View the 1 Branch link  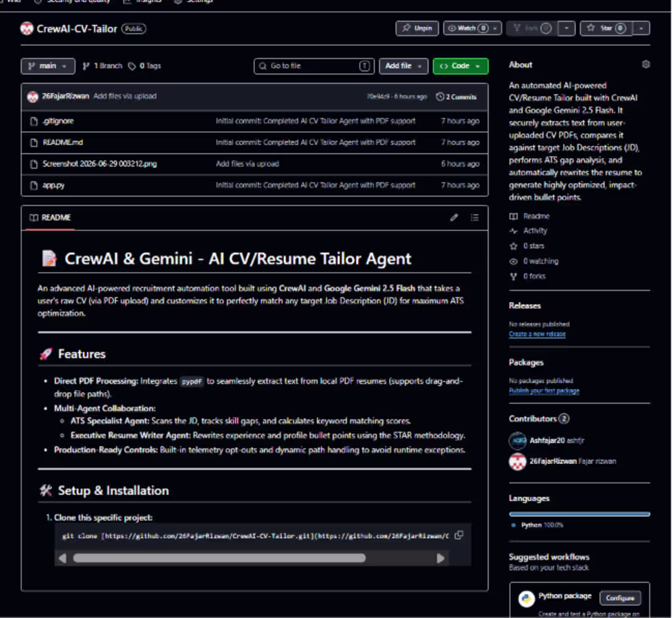click(103, 66)
